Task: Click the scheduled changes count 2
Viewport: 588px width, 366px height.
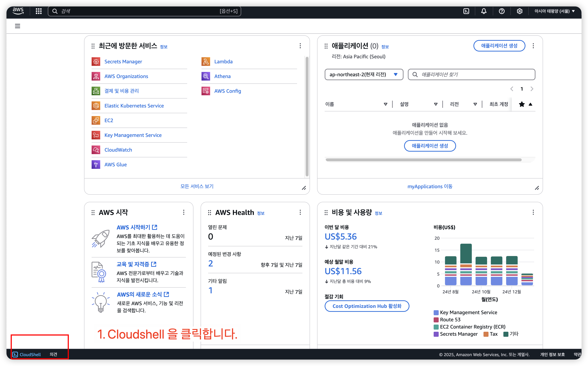Action: [x=210, y=263]
